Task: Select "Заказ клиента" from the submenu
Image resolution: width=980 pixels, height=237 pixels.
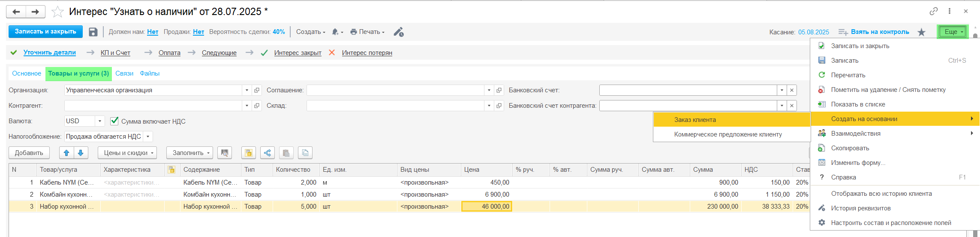Action: click(x=694, y=120)
